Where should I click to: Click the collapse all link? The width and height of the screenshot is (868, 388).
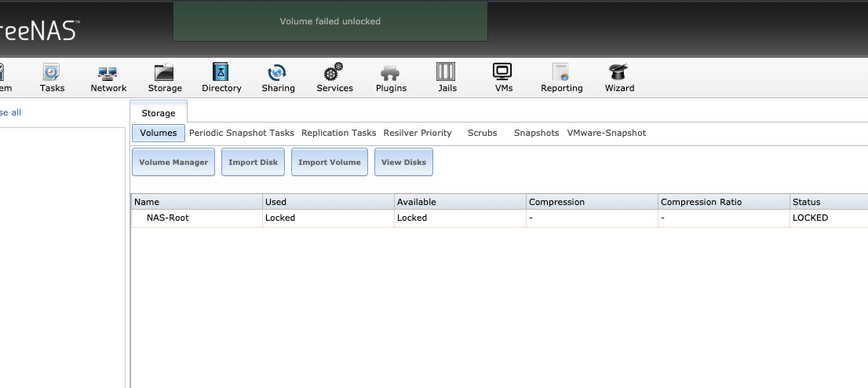10,112
